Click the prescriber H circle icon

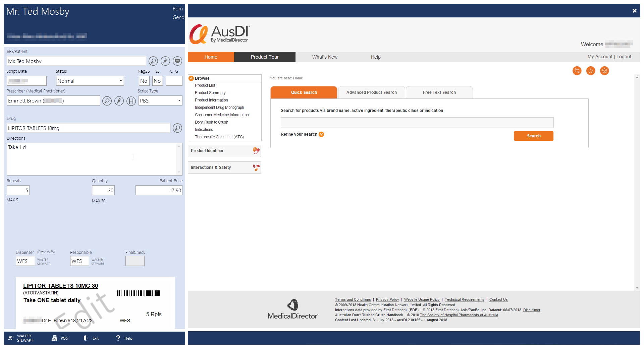131,101
